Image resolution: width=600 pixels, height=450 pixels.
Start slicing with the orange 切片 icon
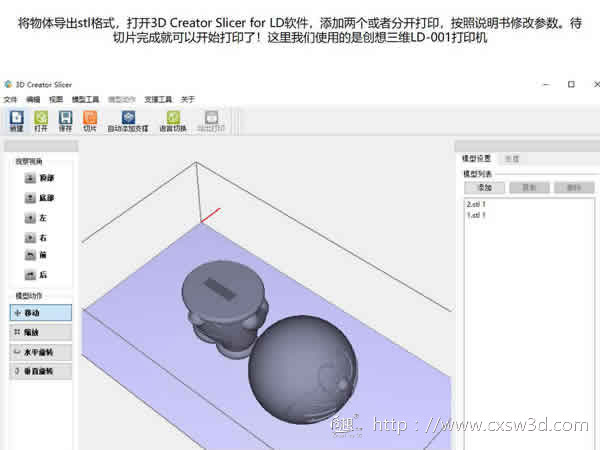pos(90,117)
